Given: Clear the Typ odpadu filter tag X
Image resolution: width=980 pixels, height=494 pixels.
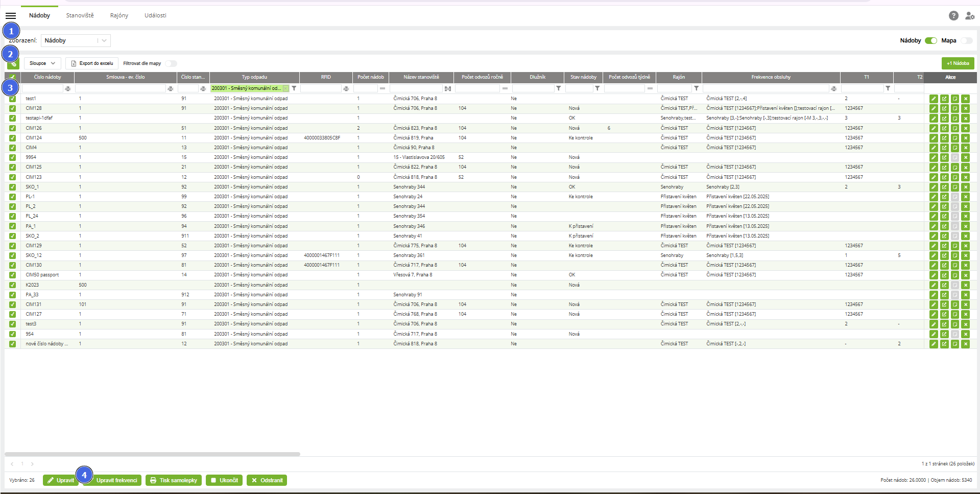Looking at the screenshot, I should (285, 88).
